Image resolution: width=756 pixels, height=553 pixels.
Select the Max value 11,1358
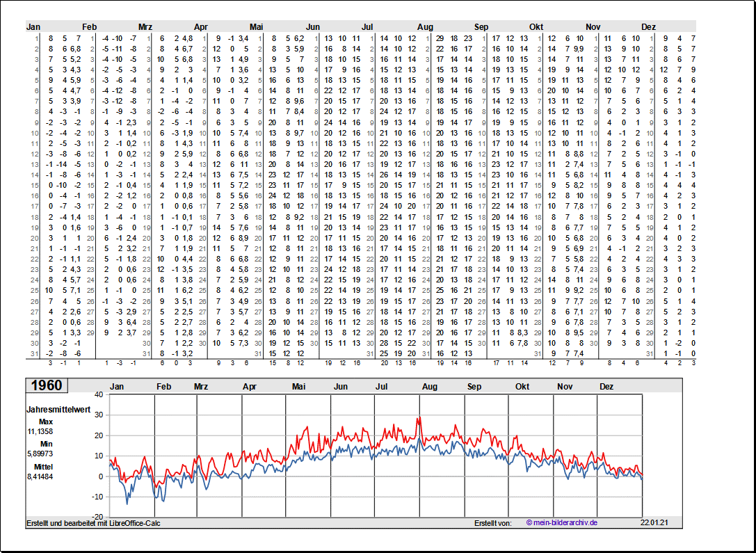click(40, 432)
